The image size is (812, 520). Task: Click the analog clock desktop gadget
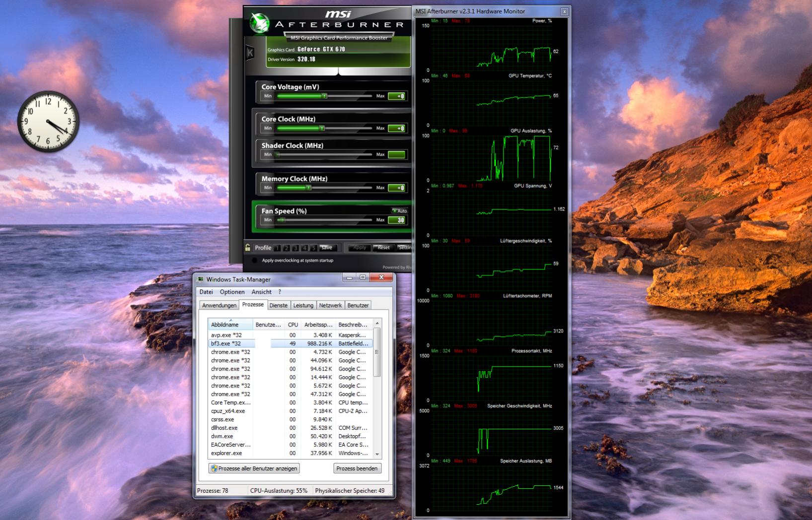click(x=48, y=122)
